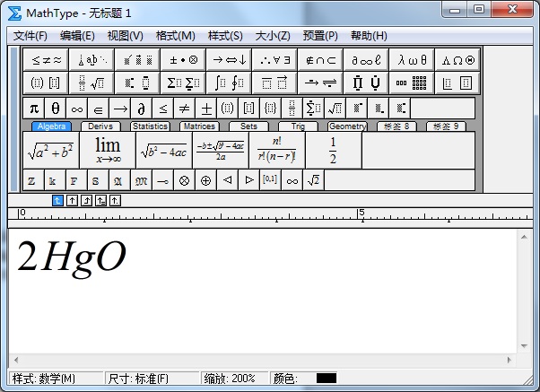The height and width of the screenshot is (392, 540).
Task: Open the summation templates palette
Action: click(x=184, y=83)
